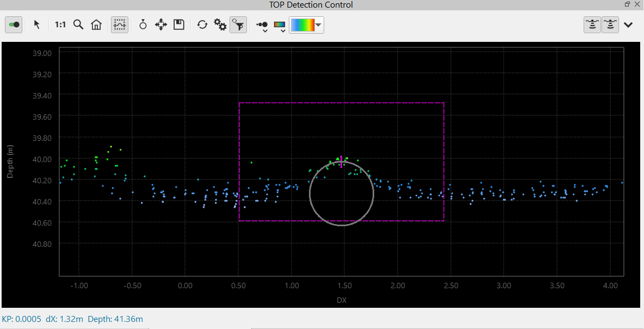Select the arrow pointer tool

tap(37, 25)
